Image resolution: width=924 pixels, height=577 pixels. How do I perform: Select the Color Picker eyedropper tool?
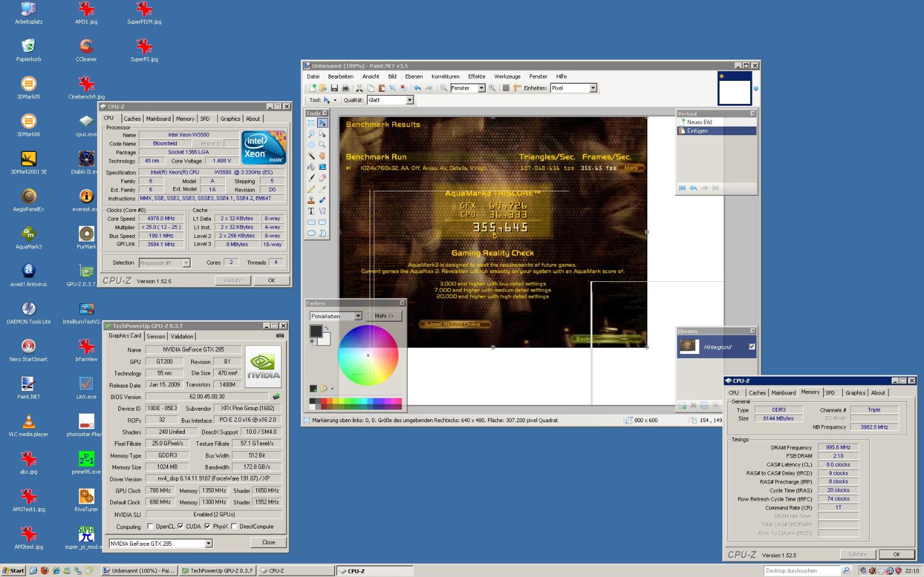(x=322, y=189)
